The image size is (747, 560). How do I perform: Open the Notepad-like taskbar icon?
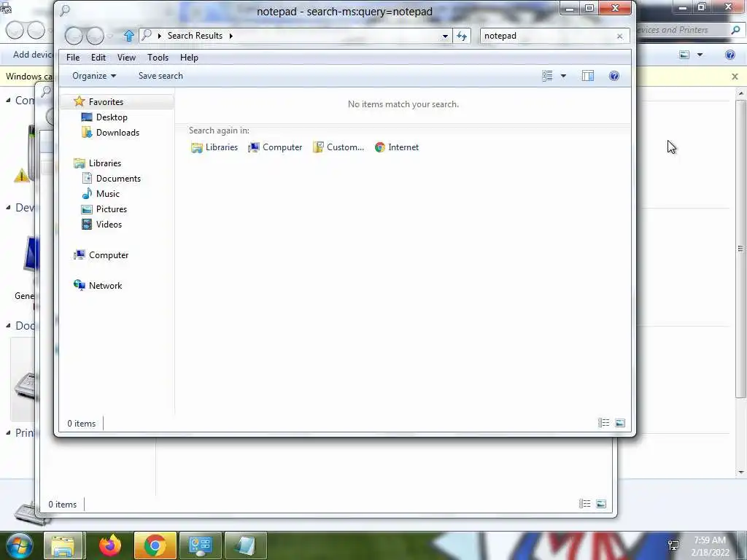click(x=245, y=545)
